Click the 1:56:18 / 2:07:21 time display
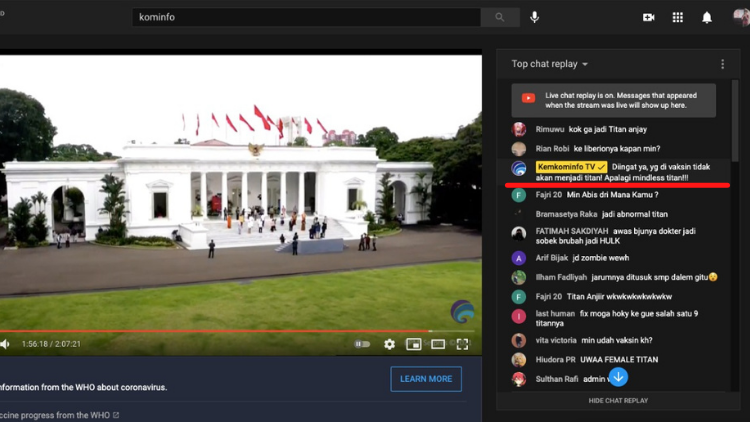The height and width of the screenshot is (422, 750). click(51, 344)
